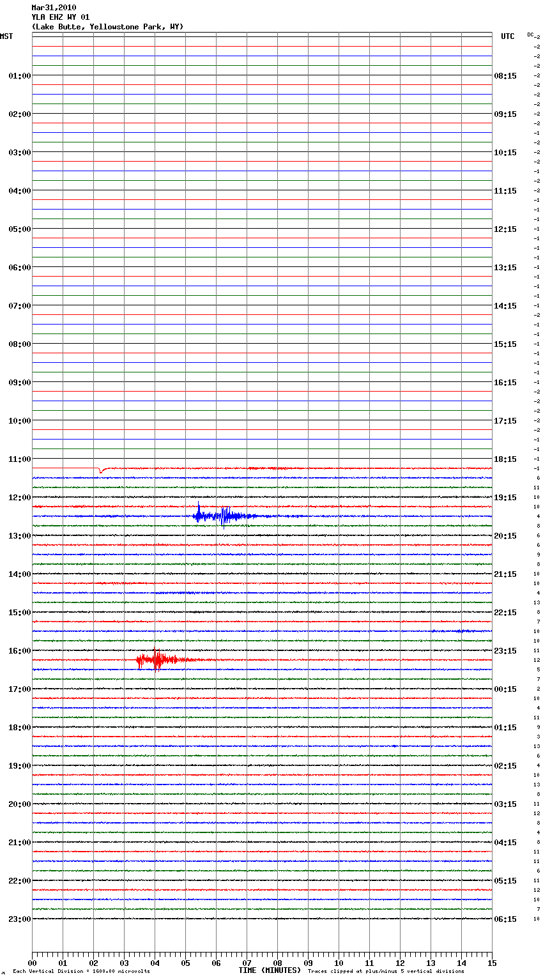Select the 12:00 MST time label
The width and height of the screenshot is (543, 980).
click(x=20, y=497)
